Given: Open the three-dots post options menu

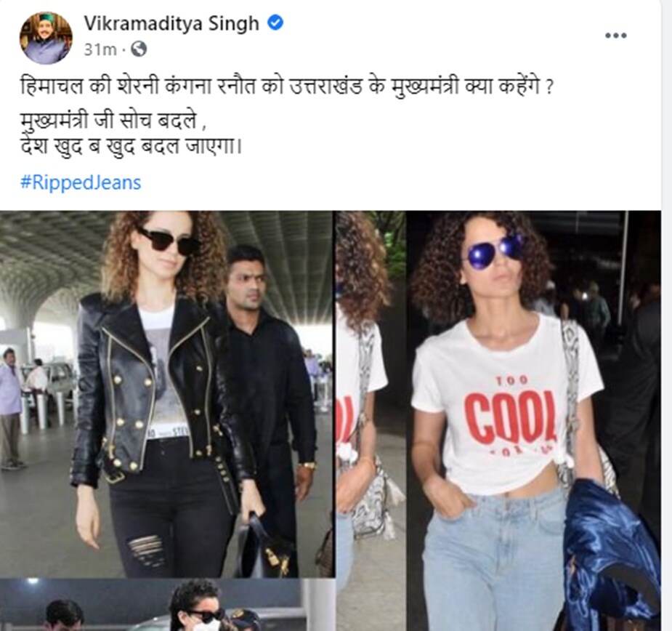Looking at the screenshot, I should click(x=615, y=35).
